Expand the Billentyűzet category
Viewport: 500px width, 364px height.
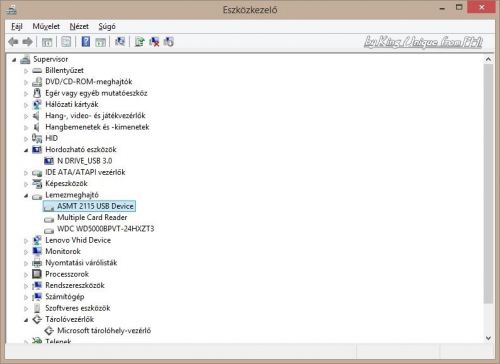(26, 71)
